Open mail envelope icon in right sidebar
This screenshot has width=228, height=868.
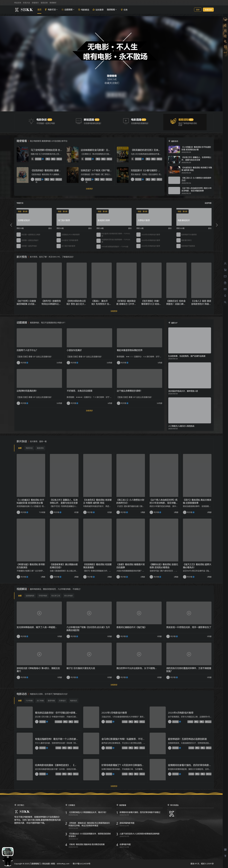click(225, 289)
